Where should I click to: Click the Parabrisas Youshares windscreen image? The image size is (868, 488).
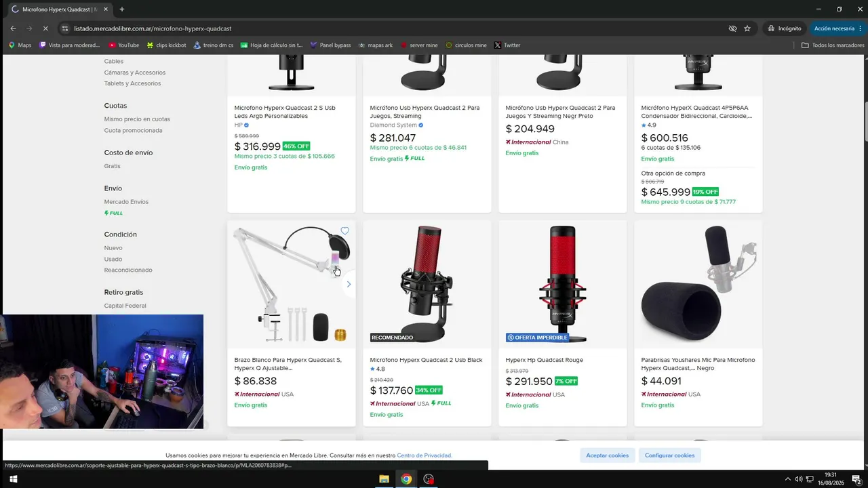[698, 284]
